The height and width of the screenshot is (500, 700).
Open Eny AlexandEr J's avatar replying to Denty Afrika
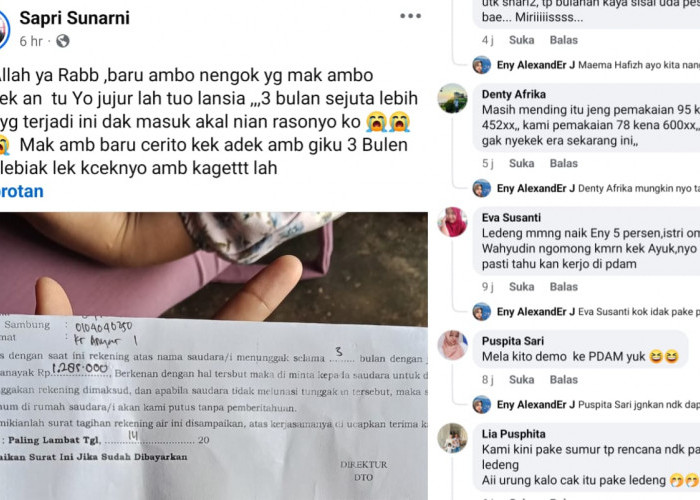[x=482, y=188]
